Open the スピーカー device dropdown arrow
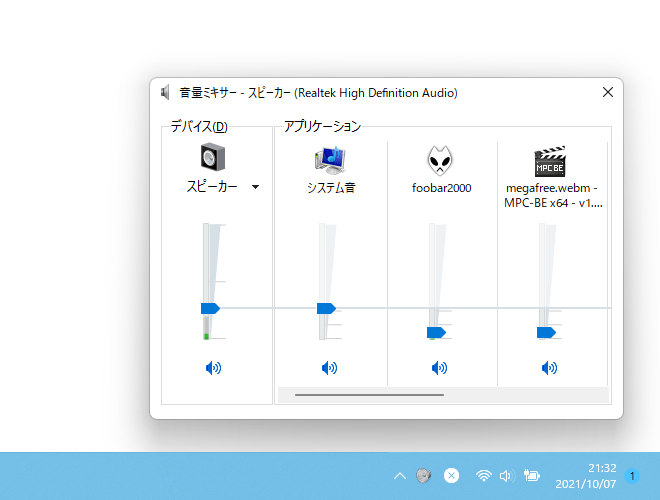The width and height of the screenshot is (660, 500). 255,187
